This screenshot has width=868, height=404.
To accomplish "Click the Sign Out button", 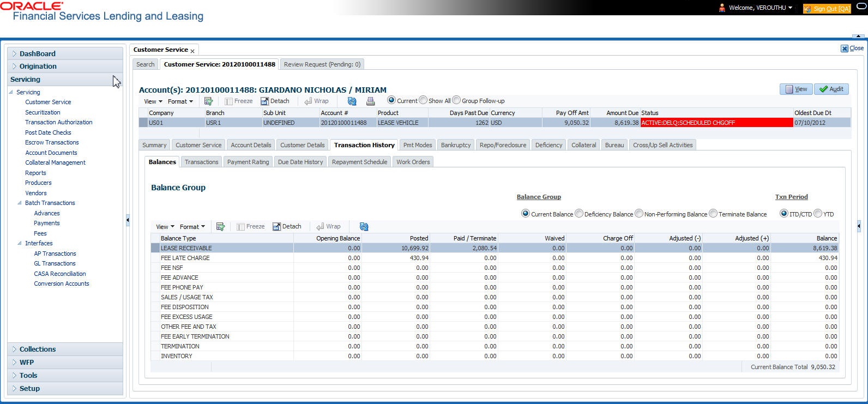I will click(827, 9).
